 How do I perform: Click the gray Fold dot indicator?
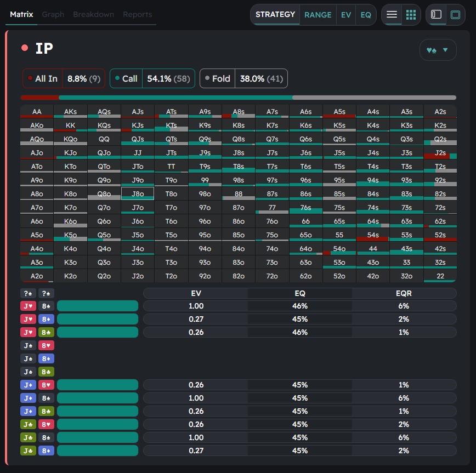click(207, 78)
